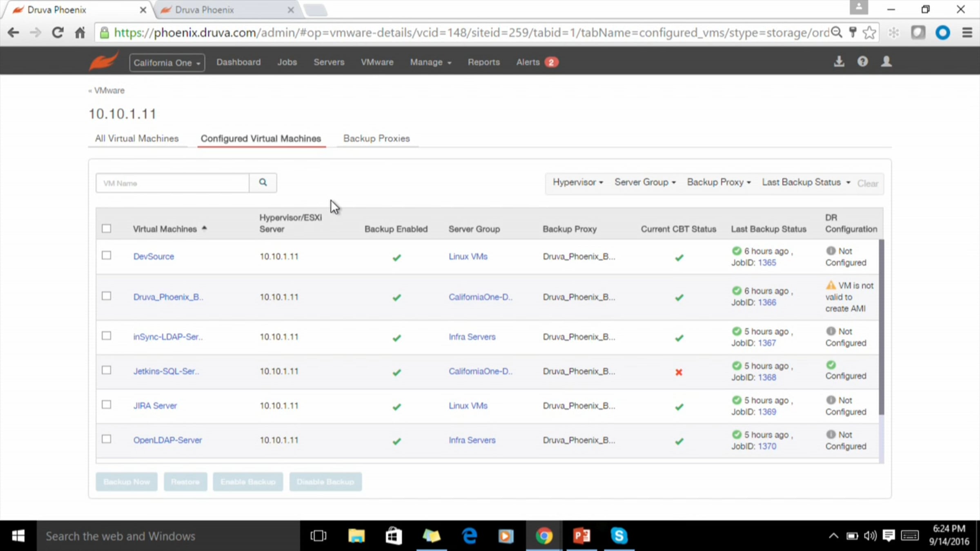This screenshot has height=551, width=980.
Task: Open the Infra Servers group for inSync-LDAP-Ser..
Action: pyautogui.click(x=472, y=337)
